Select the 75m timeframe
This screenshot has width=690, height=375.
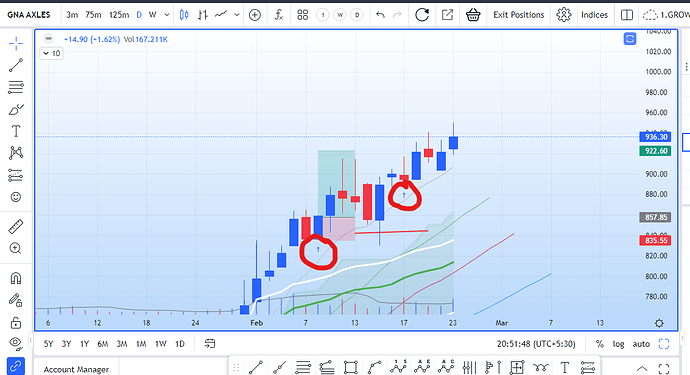pyautogui.click(x=93, y=15)
